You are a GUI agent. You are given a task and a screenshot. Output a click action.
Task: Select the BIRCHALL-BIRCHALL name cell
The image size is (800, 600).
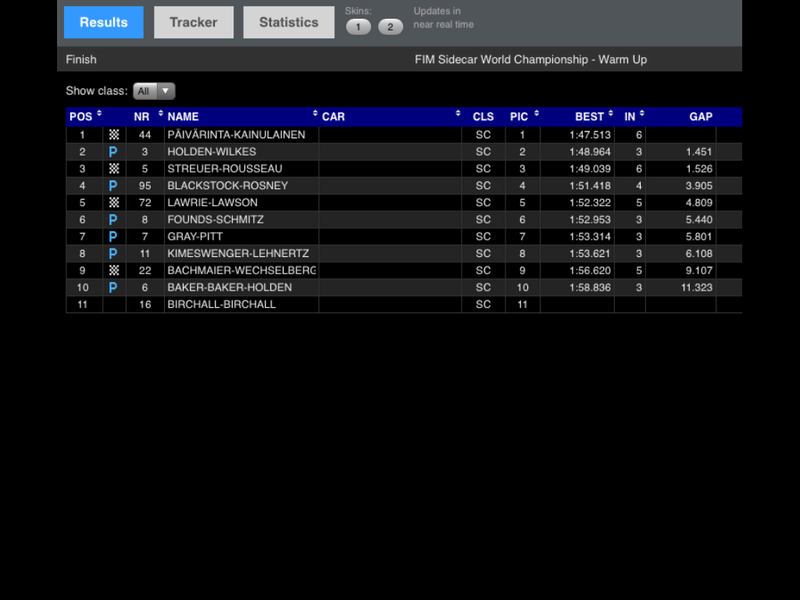pyautogui.click(x=241, y=304)
